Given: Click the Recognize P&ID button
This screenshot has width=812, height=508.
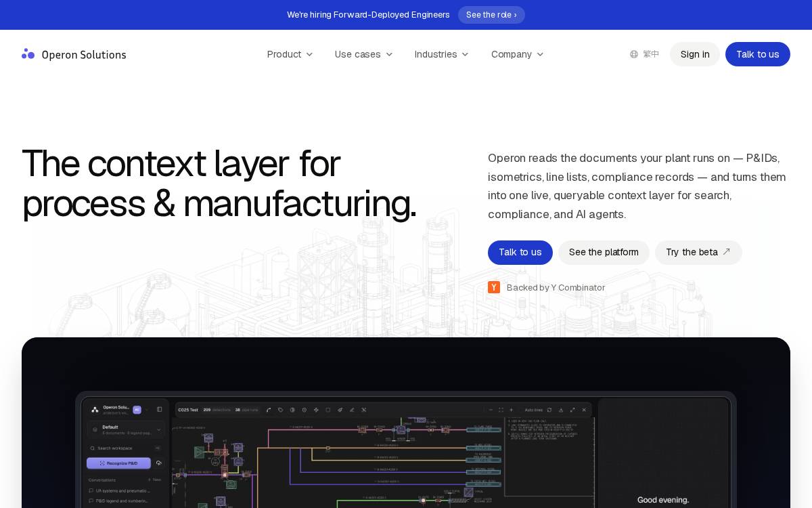Looking at the screenshot, I should pyautogui.click(x=118, y=463).
